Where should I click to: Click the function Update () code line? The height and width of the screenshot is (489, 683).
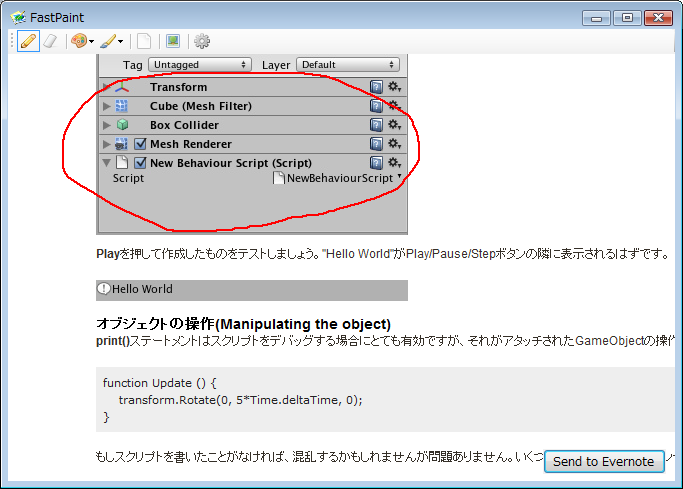click(x=159, y=383)
